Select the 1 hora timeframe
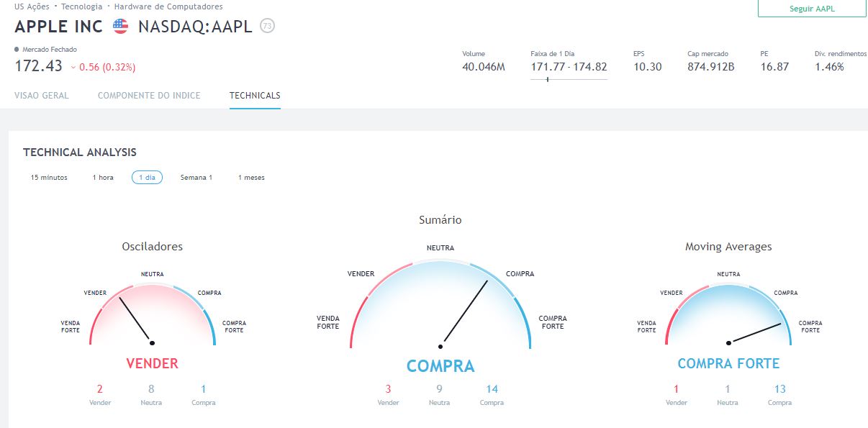 point(103,178)
